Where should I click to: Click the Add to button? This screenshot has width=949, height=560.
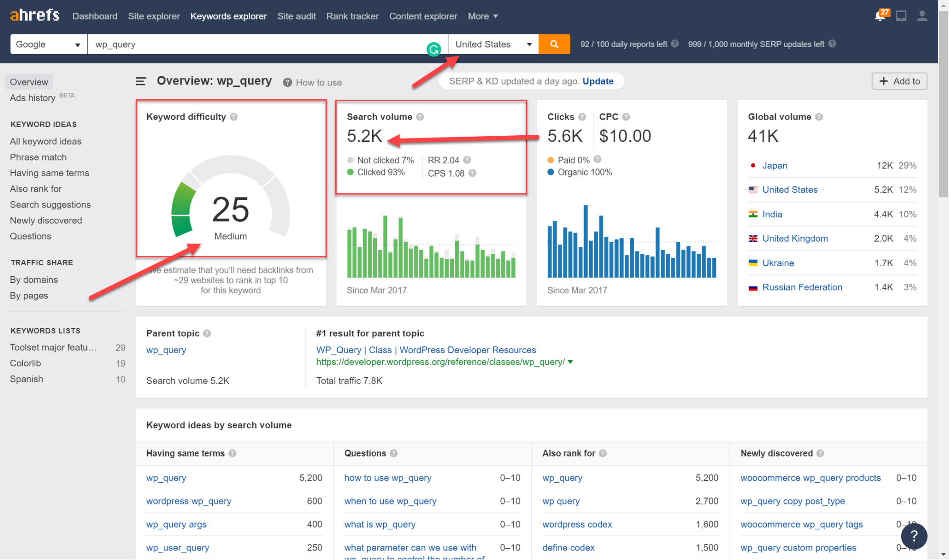point(899,81)
